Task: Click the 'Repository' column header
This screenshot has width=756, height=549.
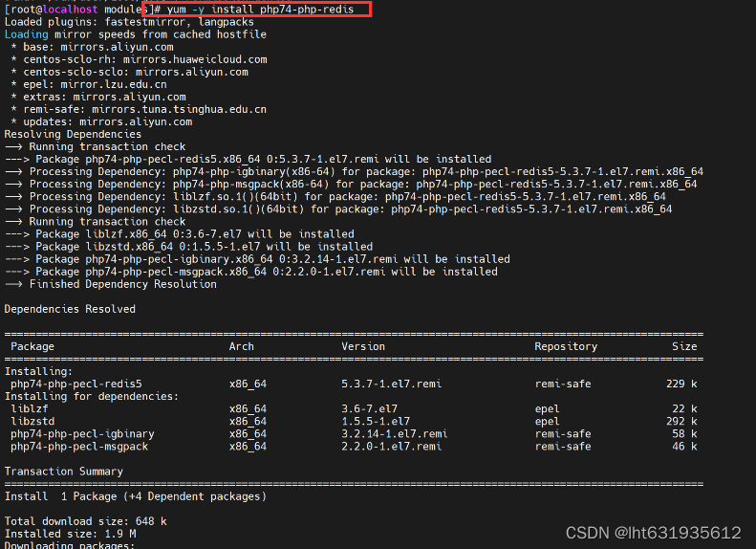Action: click(566, 346)
